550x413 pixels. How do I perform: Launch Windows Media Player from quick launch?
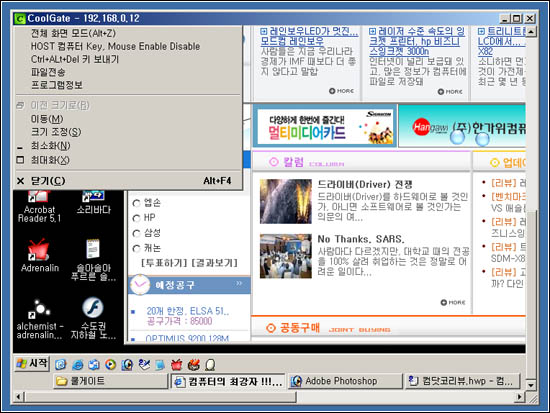(x=110, y=365)
